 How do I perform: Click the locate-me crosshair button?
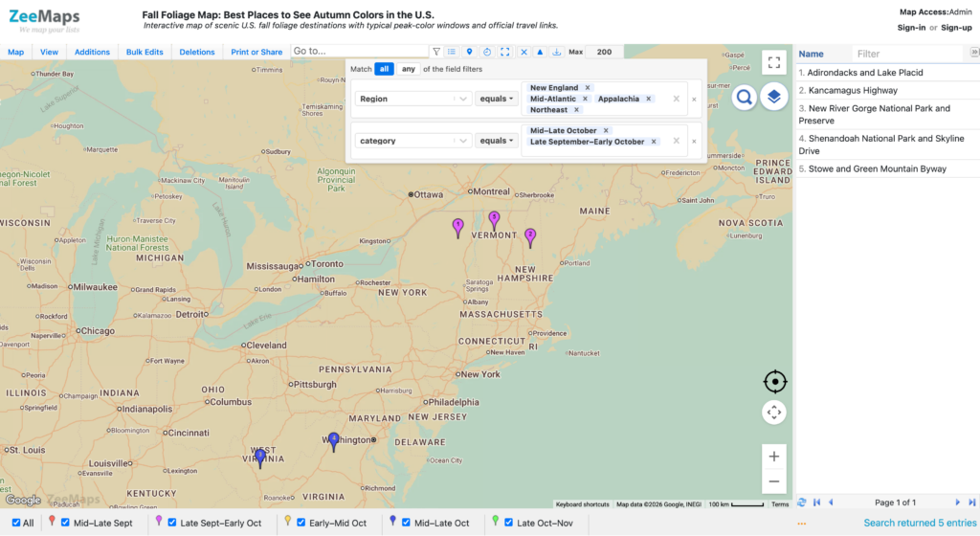pyautogui.click(x=774, y=381)
